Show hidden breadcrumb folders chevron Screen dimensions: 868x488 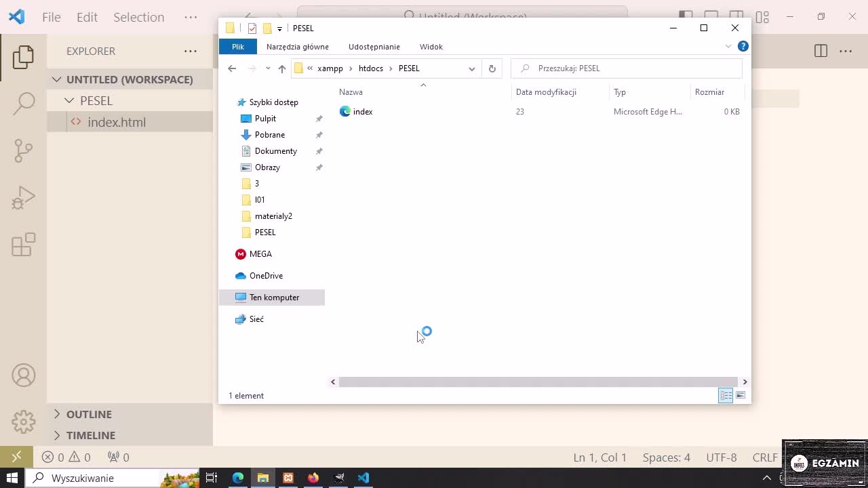pos(310,68)
